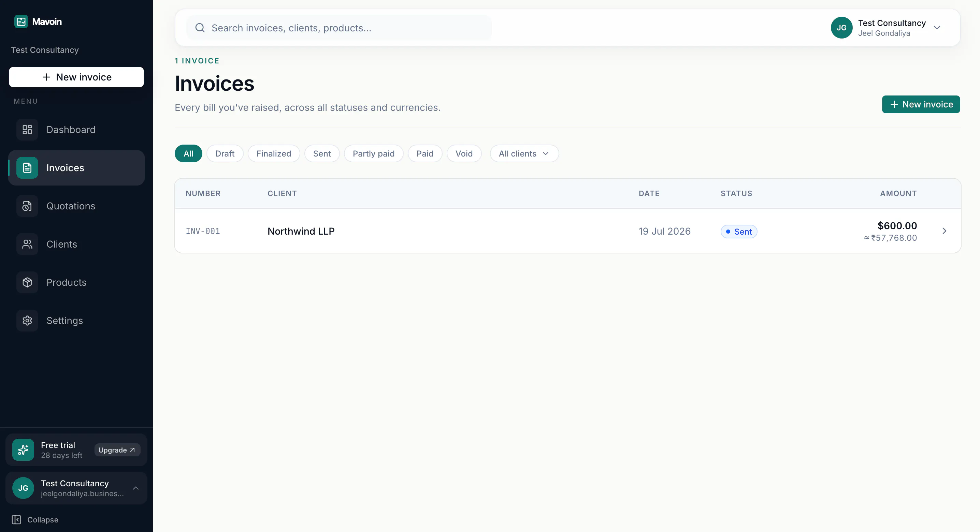This screenshot has height=532, width=980.
Task: Switch to the Partly paid filter tab
Action: tap(373, 153)
